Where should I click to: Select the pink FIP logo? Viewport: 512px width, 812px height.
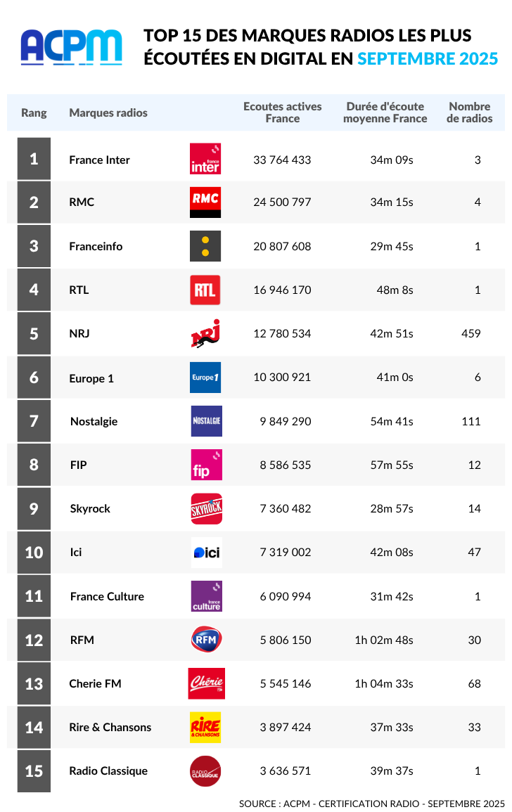coord(206,465)
